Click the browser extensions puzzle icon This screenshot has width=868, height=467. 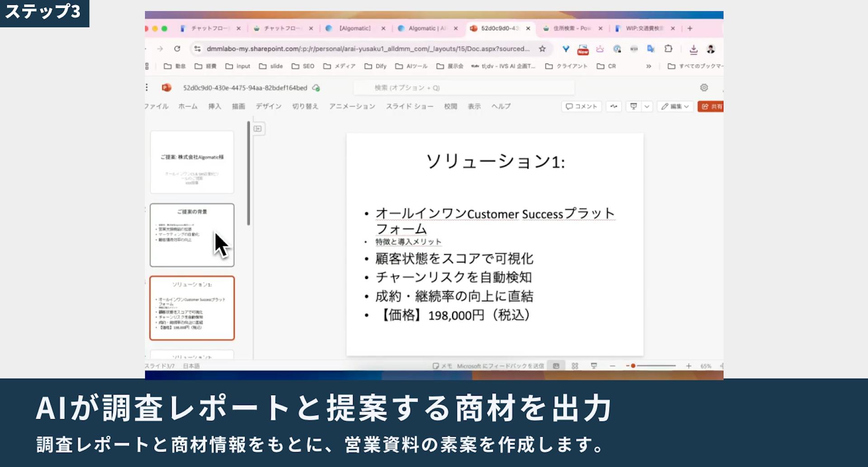668,49
